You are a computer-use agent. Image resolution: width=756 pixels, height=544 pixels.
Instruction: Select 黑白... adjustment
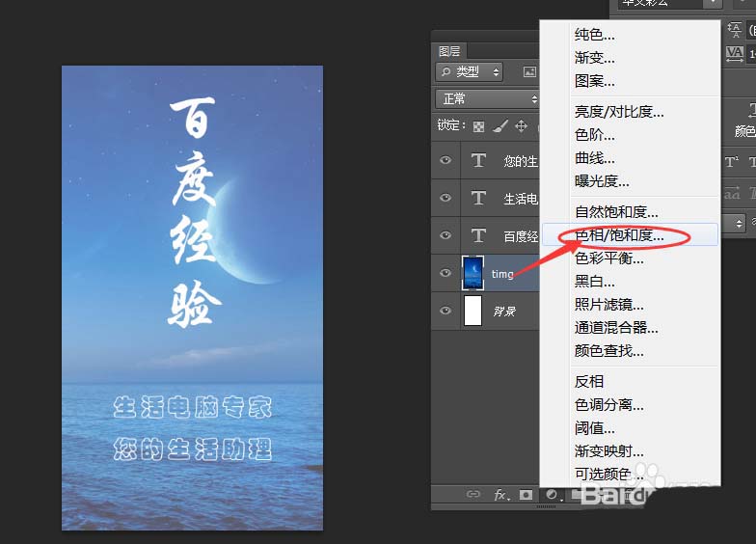pos(594,282)
